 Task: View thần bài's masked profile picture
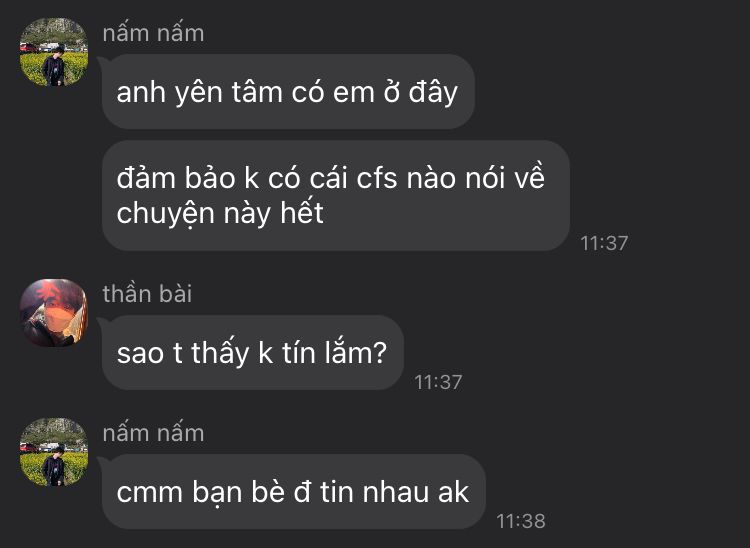(54, 313)
